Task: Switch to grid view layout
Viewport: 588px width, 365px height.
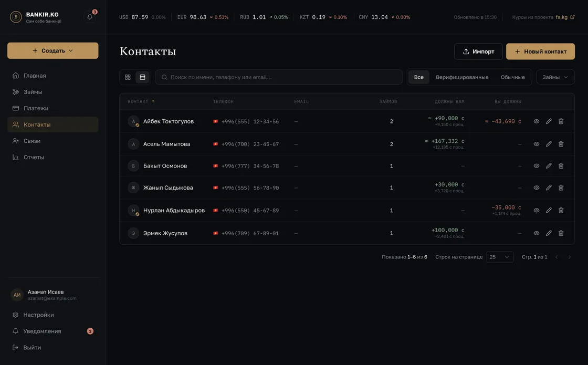Action: (128, 77)
